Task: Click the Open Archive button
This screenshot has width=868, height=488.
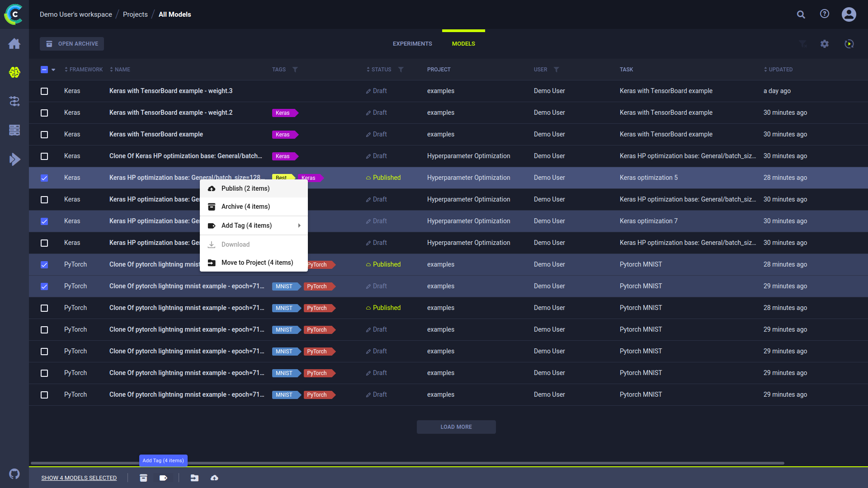Action: pos(72,44)
